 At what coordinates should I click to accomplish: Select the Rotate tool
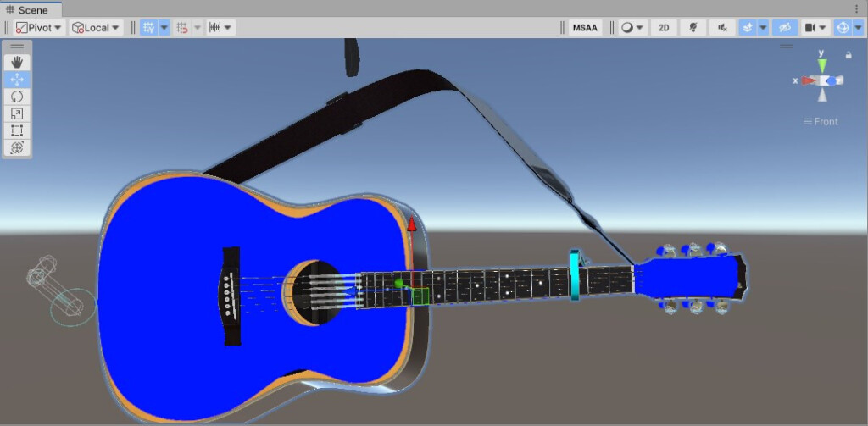point(17,97)
